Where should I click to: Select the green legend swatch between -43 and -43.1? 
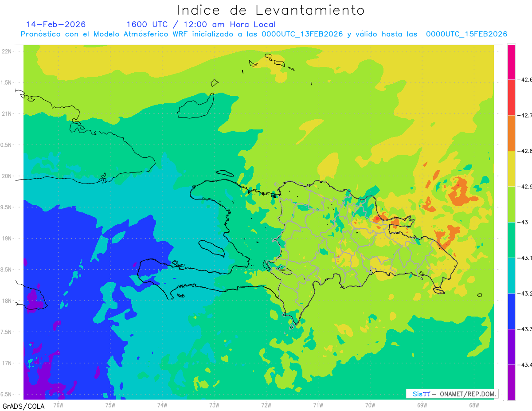point(511,240)
